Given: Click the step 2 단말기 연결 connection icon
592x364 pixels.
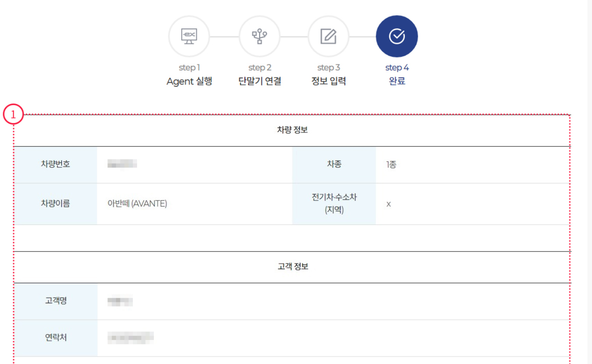Looking at the screenshot, I should click(259, 35).
